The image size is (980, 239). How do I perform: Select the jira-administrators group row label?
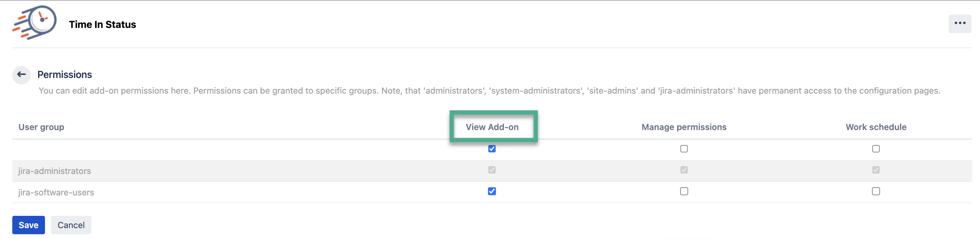click(55, 171)
